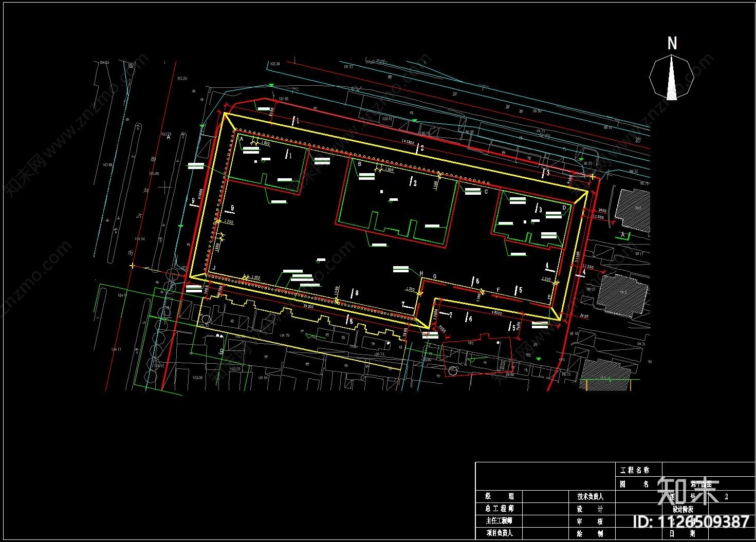Viewport: 756px width, 542px height.
Task: Select corner point label H
Action: click(x=421, y=274)
